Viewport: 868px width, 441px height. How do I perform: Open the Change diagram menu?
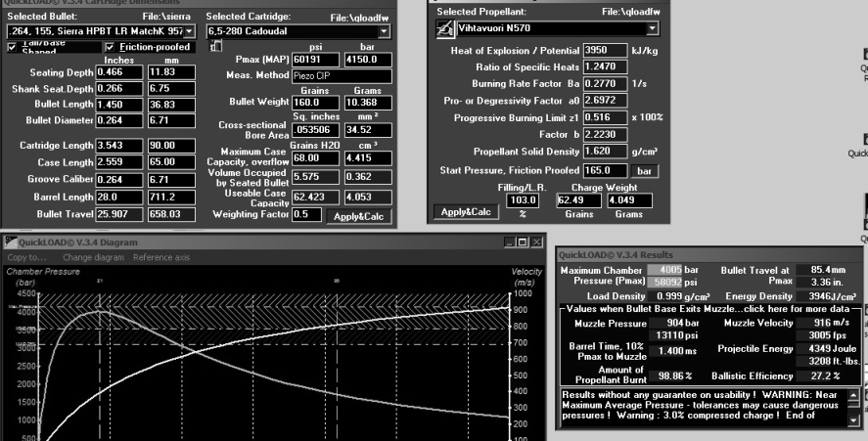click(x=93, y=257)
